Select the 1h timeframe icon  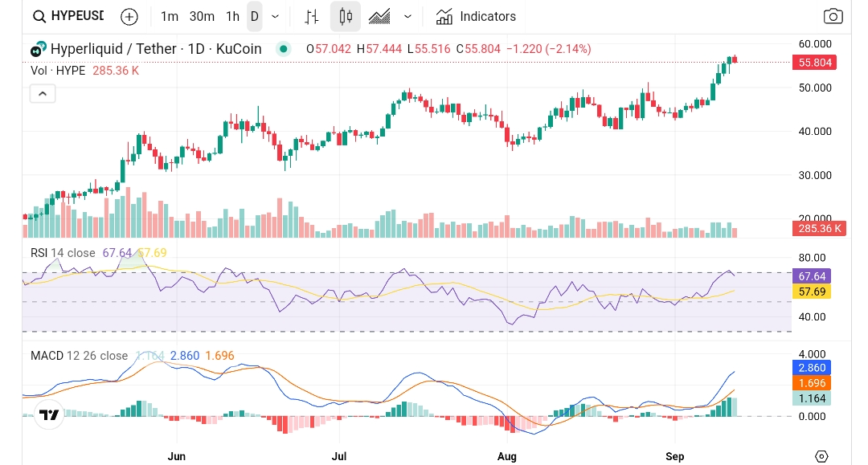232,16
